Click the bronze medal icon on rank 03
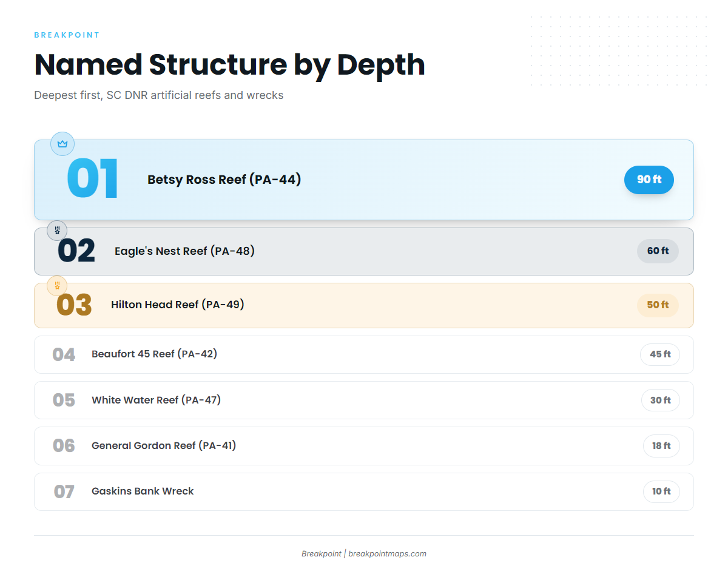The width and height of the screenshot is (728, 574). click(57, 286)
